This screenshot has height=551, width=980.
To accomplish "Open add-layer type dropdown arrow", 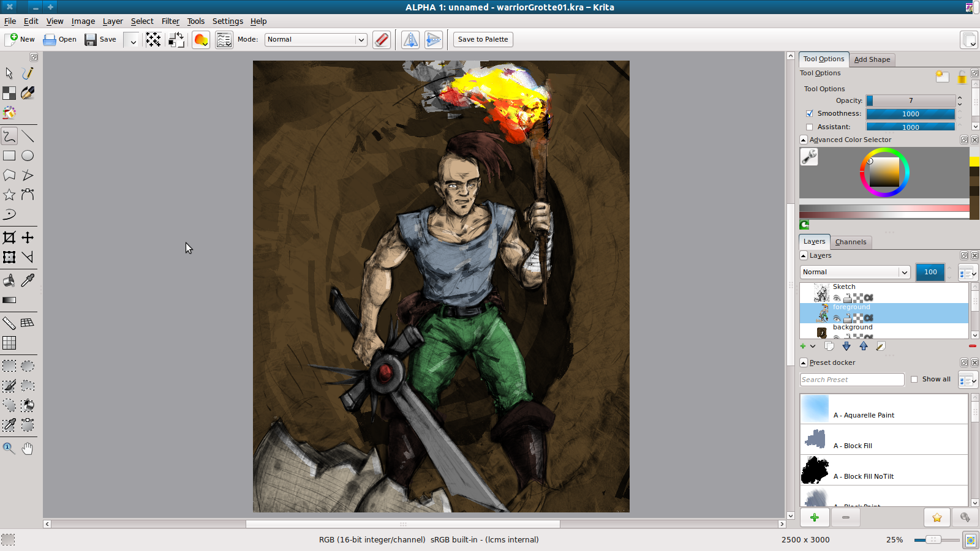I will [x=813, y=347].
